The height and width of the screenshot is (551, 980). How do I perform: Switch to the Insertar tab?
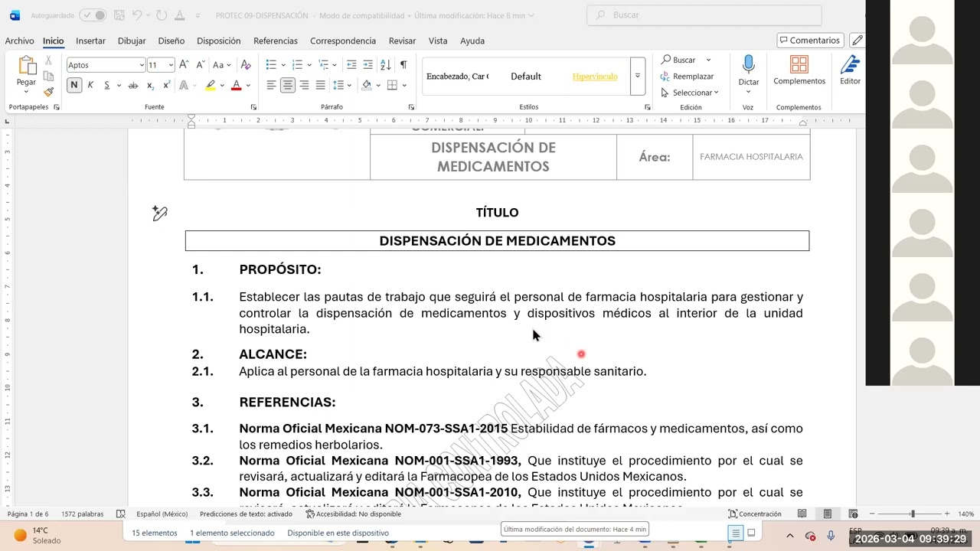coord(90,41)
